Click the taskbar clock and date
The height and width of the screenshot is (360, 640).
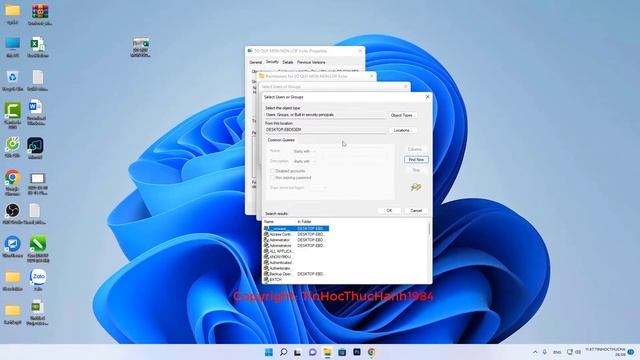[x=605, y=352]
